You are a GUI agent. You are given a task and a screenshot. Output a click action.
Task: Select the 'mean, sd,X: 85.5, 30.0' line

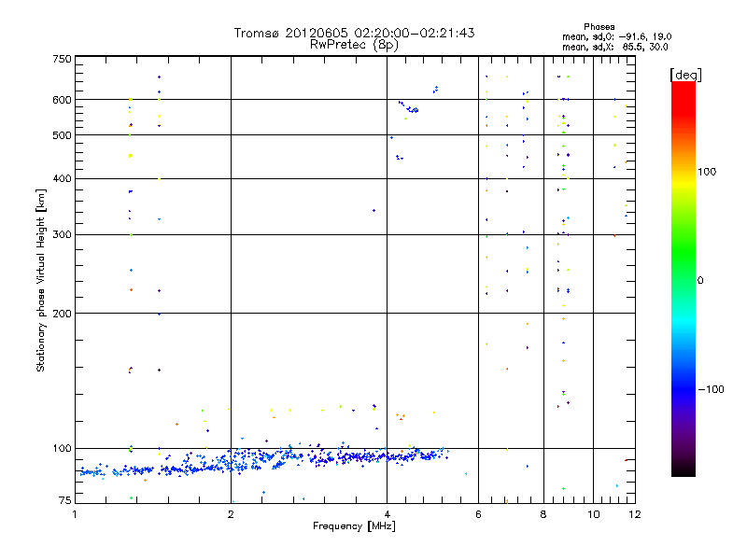pos(615,47)
